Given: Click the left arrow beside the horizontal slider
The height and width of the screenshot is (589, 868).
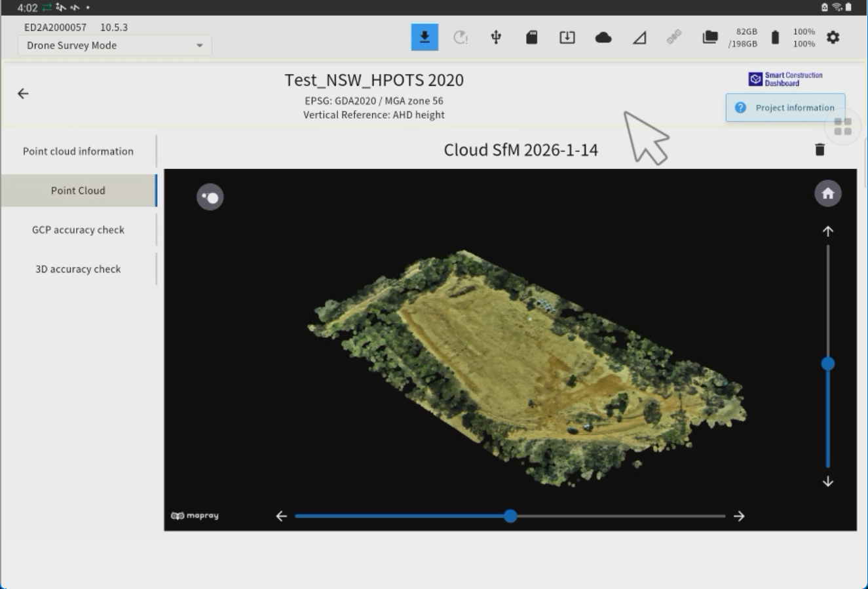Looking at the screenshot, I should [x=282, y=516].
